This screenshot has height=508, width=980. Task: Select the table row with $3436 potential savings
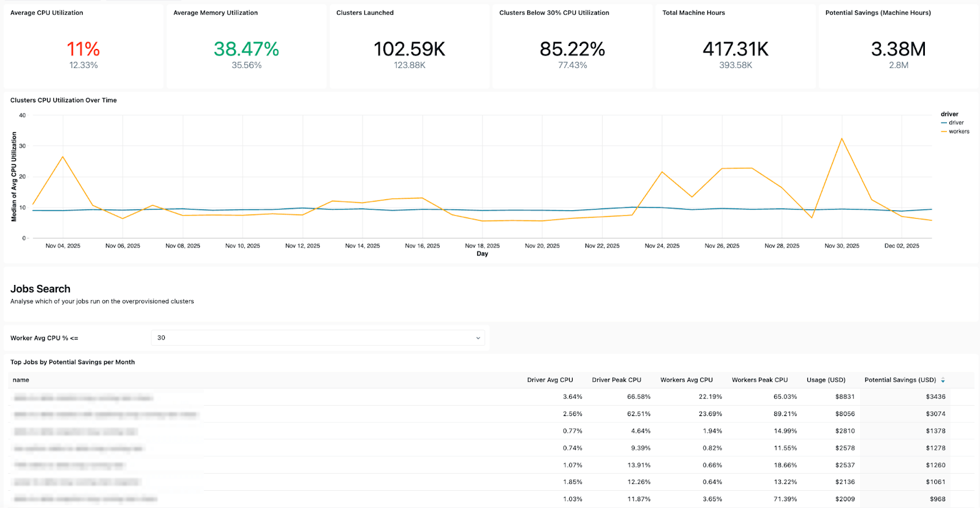click(x=490, y=397)
